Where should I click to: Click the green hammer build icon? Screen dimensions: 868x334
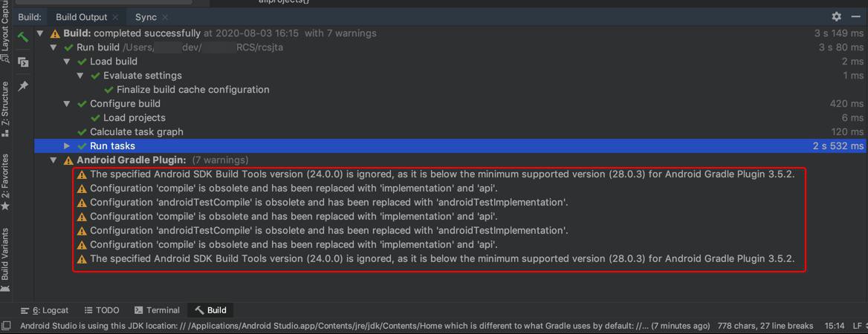(23, 36)
